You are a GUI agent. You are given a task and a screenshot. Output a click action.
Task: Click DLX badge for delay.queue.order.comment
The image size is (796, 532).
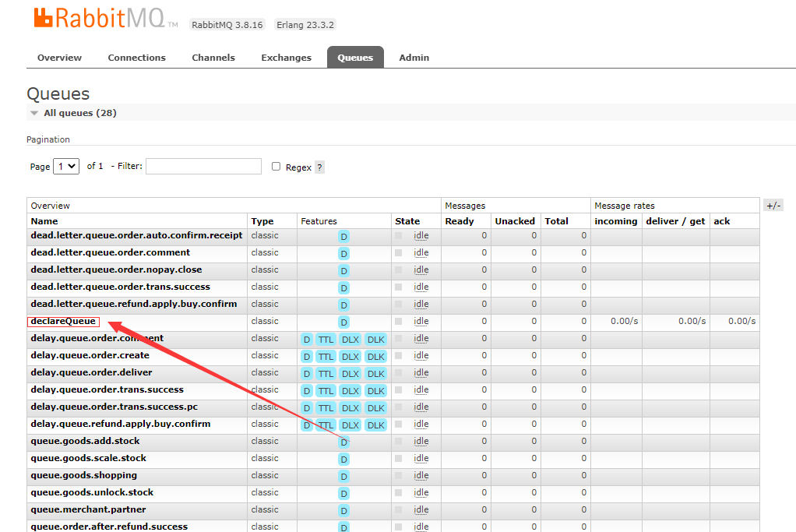click(350, 340)
